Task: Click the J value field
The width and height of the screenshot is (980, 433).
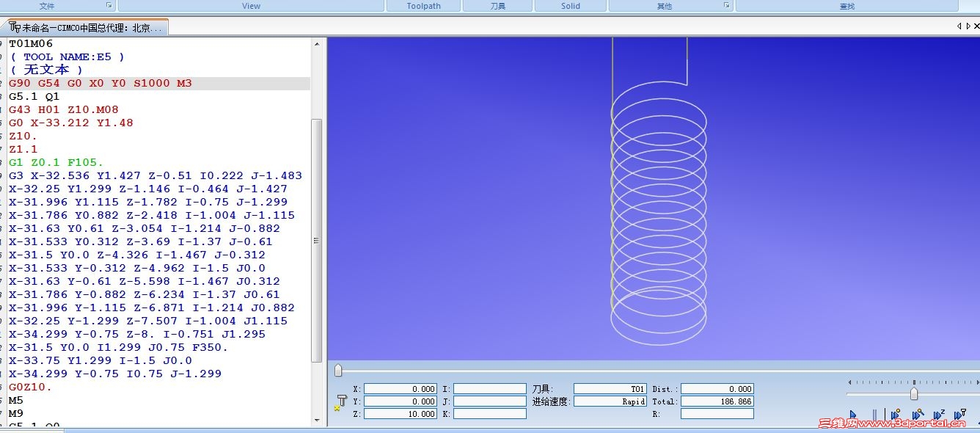Action: point(490,401)
